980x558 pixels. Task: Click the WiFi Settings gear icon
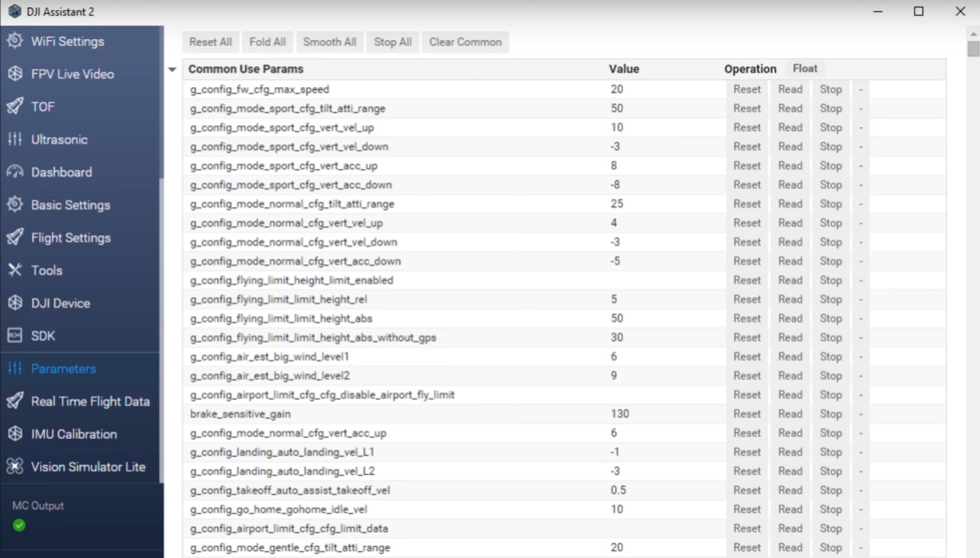tap(15, 41)
